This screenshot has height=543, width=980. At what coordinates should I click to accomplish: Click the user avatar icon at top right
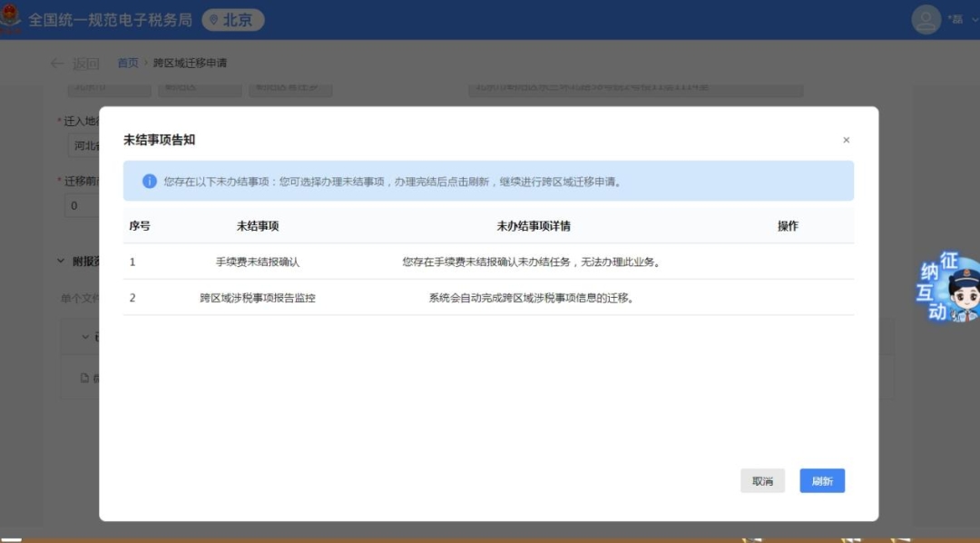926,19
